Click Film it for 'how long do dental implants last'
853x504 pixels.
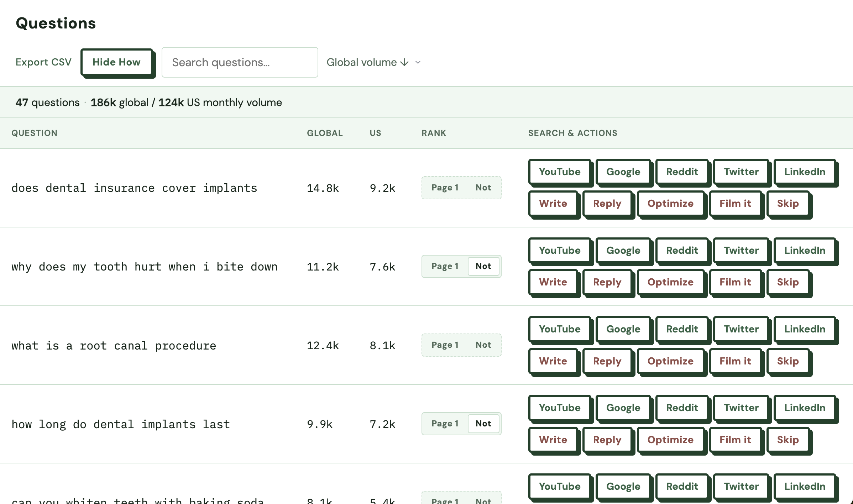pyautogui.click(x=735, y=440)
